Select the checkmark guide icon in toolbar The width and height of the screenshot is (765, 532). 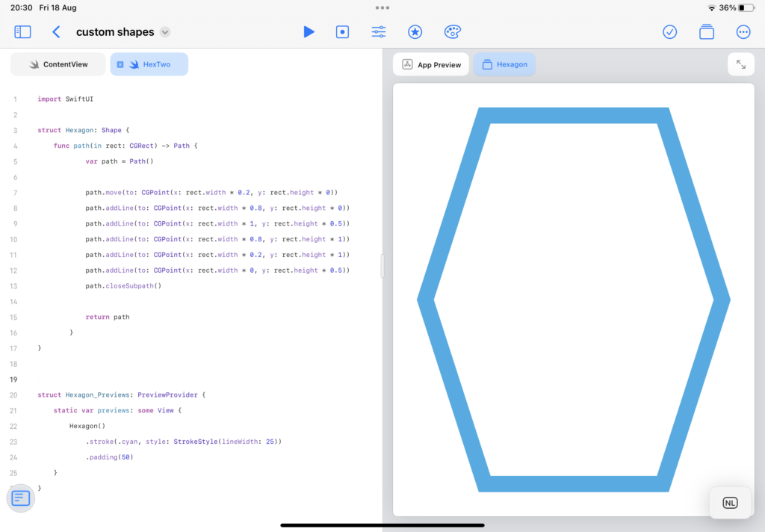click(669, 32)
